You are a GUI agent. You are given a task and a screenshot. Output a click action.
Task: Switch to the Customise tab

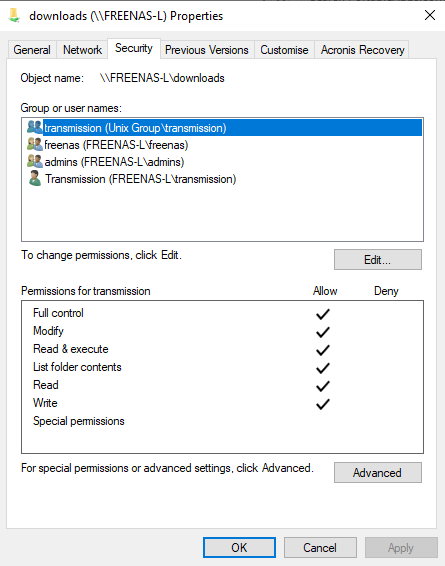click(284, 50)
